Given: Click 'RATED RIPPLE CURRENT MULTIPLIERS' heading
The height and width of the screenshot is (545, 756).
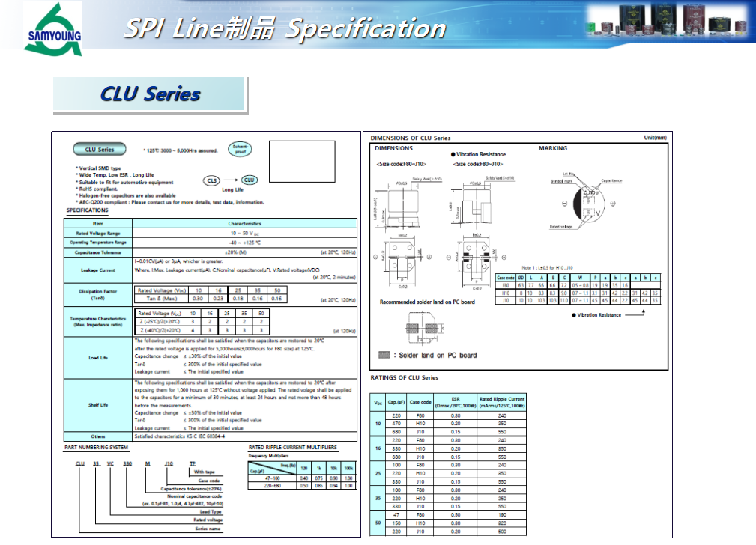Looking at the screenshot, I should (x=293, y=448).
